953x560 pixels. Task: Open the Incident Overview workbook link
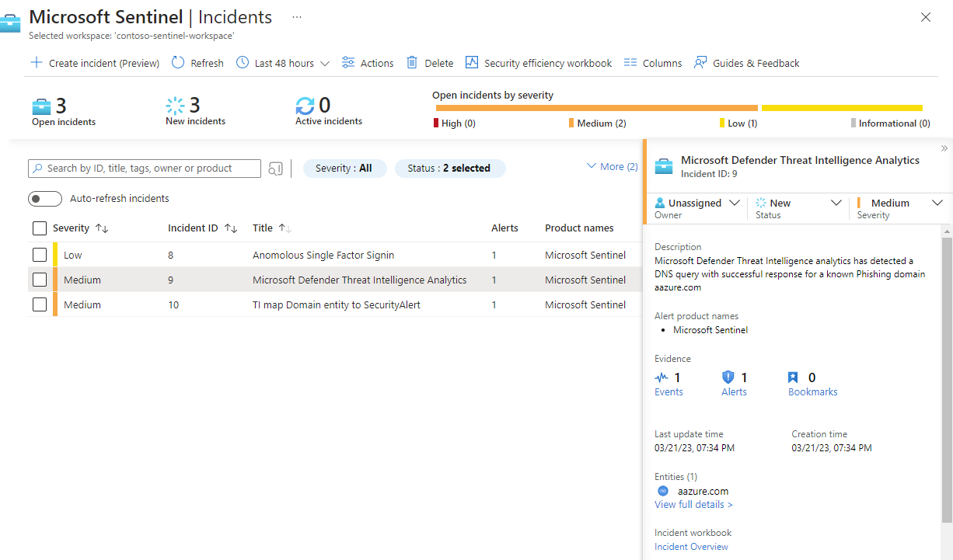691,547
